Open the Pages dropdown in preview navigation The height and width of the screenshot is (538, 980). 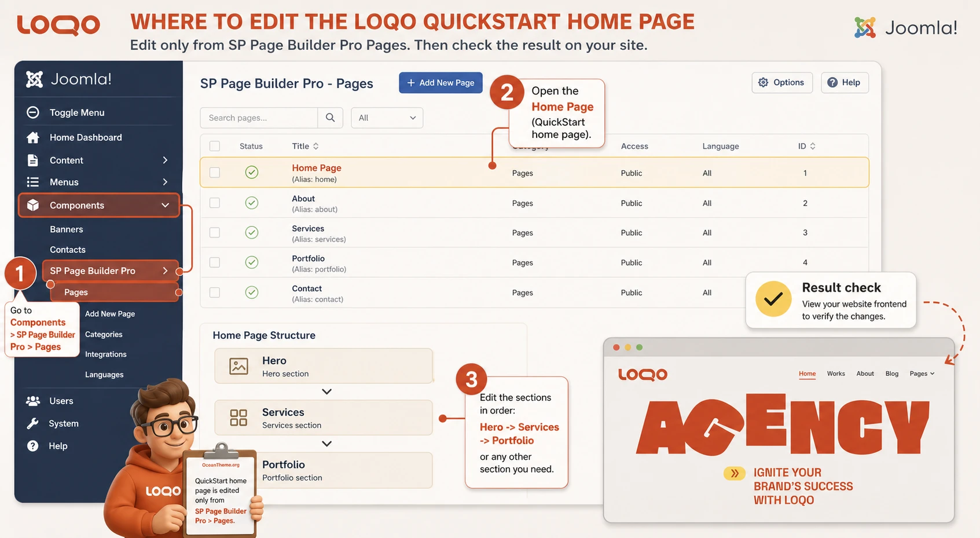(922, 374)
